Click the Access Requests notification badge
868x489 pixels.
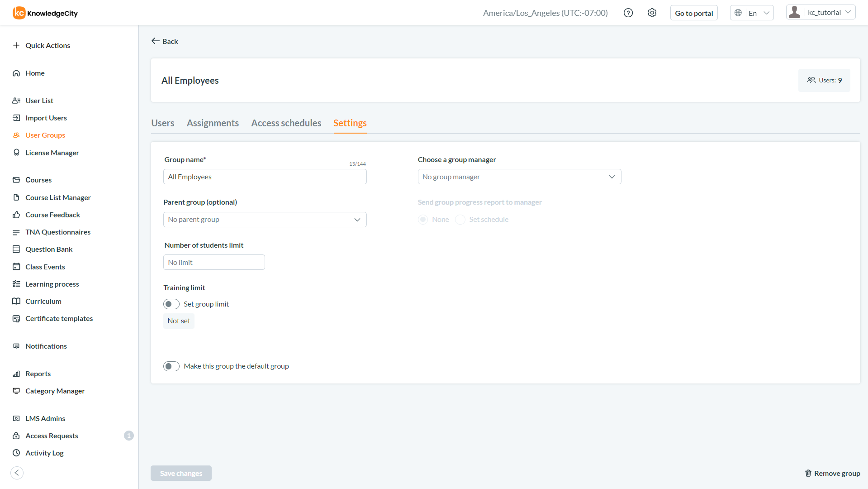point(129,436)
